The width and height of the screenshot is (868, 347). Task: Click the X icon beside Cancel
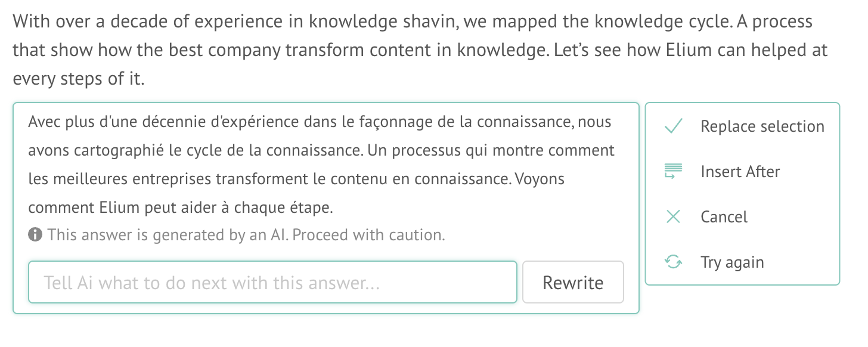tap(673, 217)
